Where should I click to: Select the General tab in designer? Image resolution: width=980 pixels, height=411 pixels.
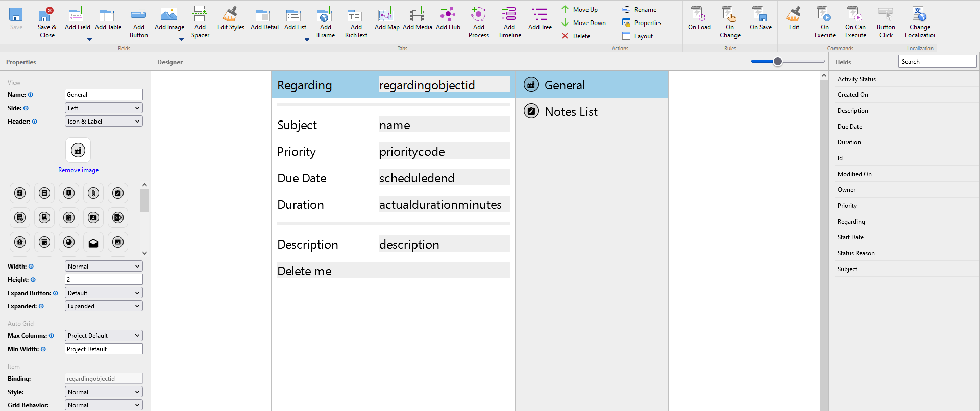564,85
